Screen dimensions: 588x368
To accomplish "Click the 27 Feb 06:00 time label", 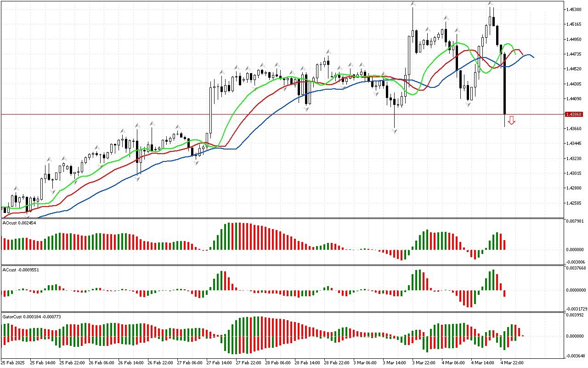I will point(190,362).
